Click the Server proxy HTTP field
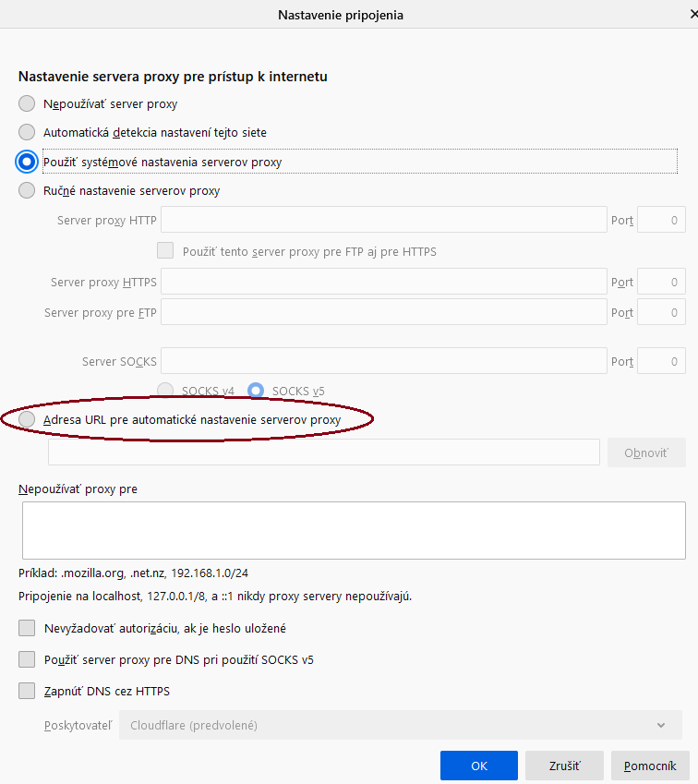The height and width of the screenshot is (784, 698). 383,220
